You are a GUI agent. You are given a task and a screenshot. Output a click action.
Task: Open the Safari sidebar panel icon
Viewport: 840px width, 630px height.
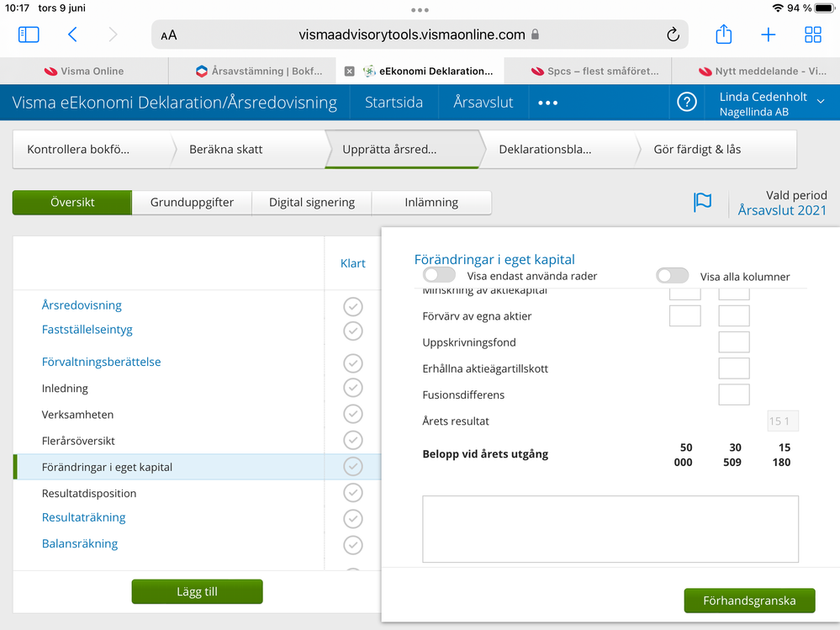[29, 34]
